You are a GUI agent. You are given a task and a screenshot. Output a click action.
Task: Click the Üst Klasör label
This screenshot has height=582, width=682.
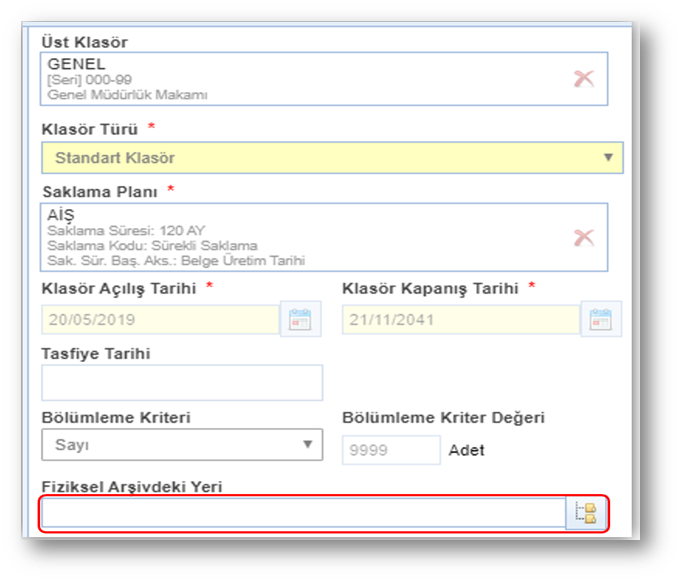[x=84, y=42]
